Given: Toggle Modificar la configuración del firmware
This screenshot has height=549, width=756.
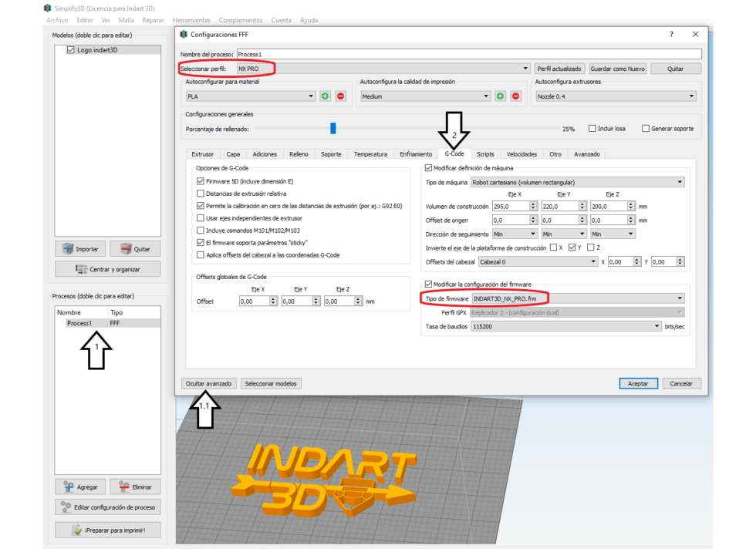Looking at the screenshot, I should (428, 284).
